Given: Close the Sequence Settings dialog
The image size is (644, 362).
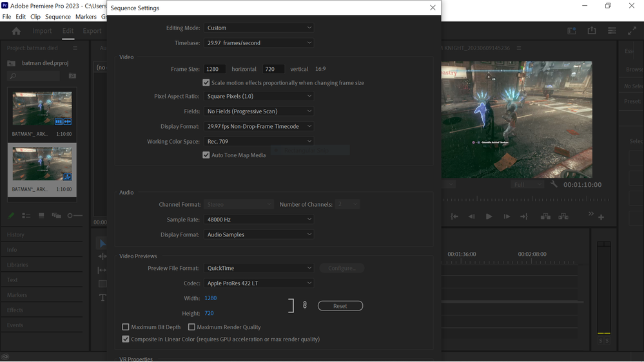Looking at the screenshot, I should coord(433,8).
